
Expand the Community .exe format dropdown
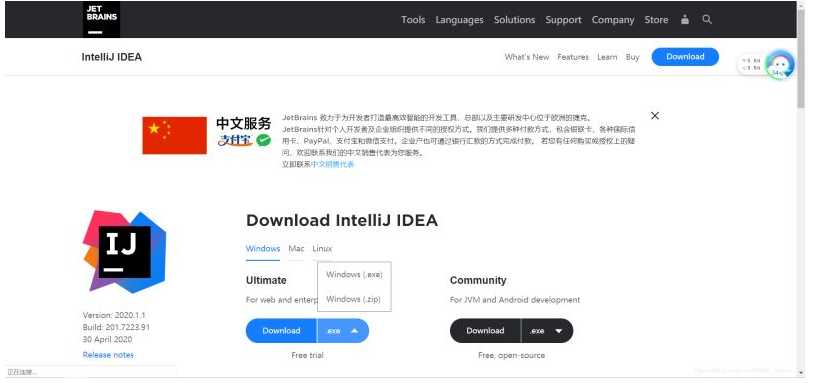point(547,331)
